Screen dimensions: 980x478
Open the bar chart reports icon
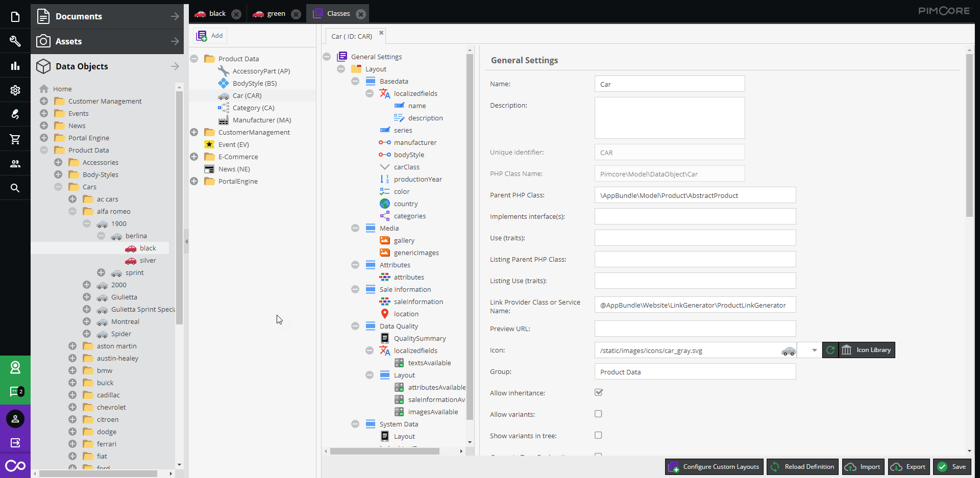tap(15, 66)
